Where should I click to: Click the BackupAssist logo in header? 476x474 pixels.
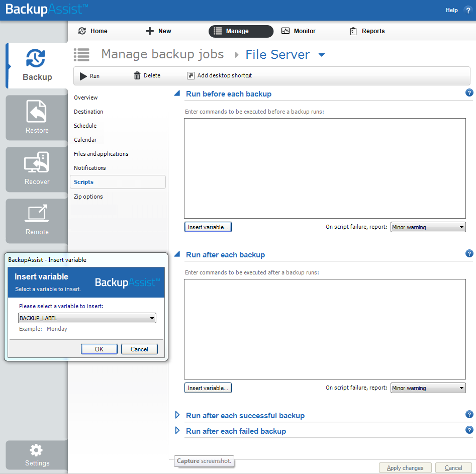click(x=47, y=10)
